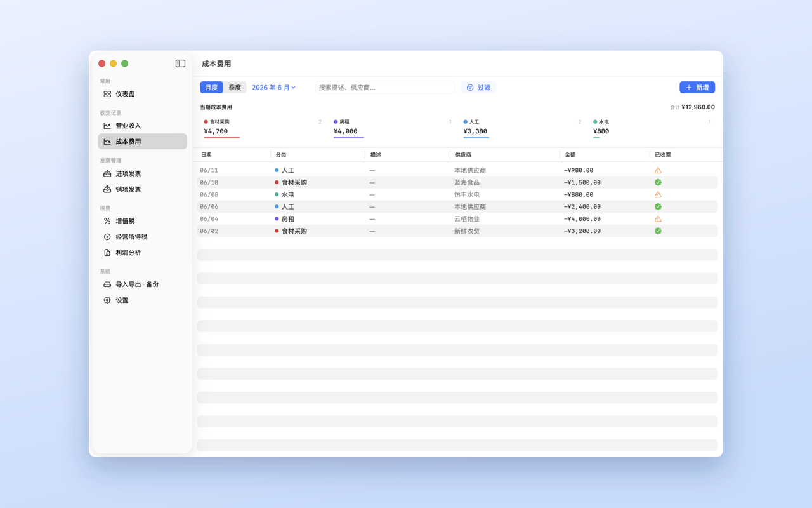Image resolution: width=812 pixels, height=508 pixels.
Task: Open 进项发票 in the sidebar
Action: tap(142, 173)
